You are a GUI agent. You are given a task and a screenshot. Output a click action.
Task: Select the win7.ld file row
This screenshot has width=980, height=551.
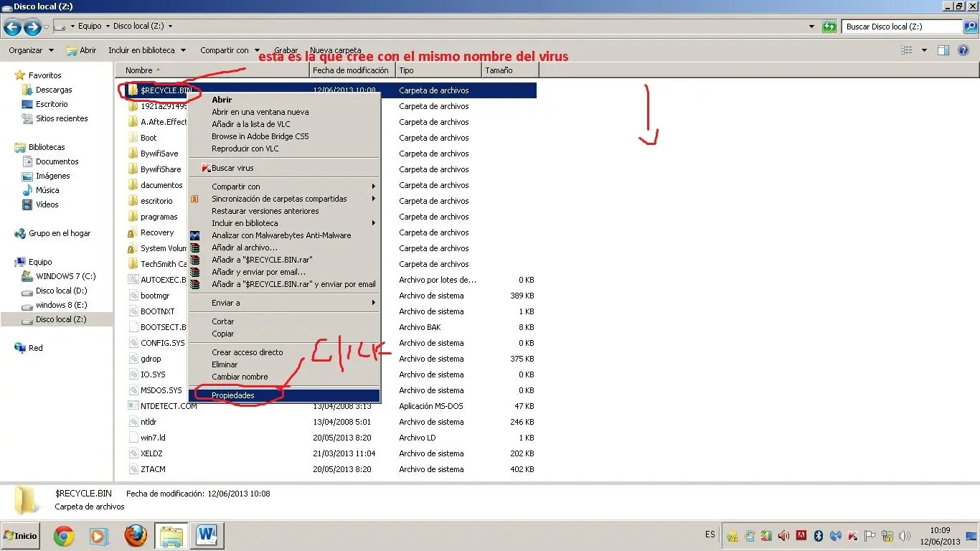(x=331, y=438)
